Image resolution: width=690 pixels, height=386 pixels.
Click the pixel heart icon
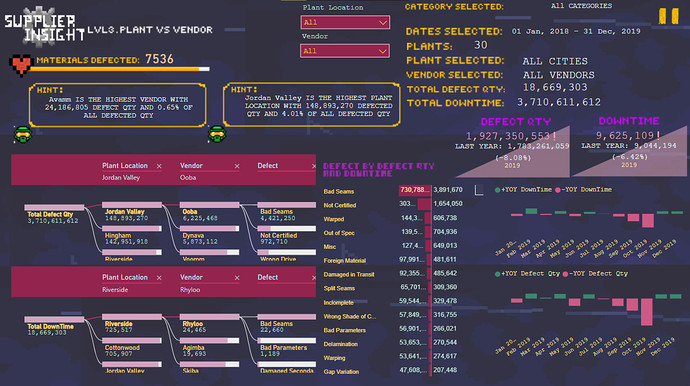point(21,65)
